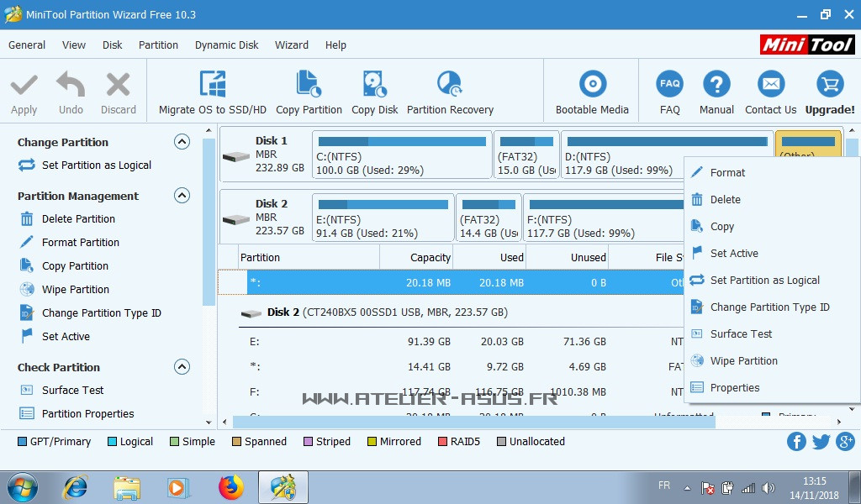The width and height of the screenshot is (861, 504).
Task: Open Firefox from the taskbar
Action: [x=231, y=487]
